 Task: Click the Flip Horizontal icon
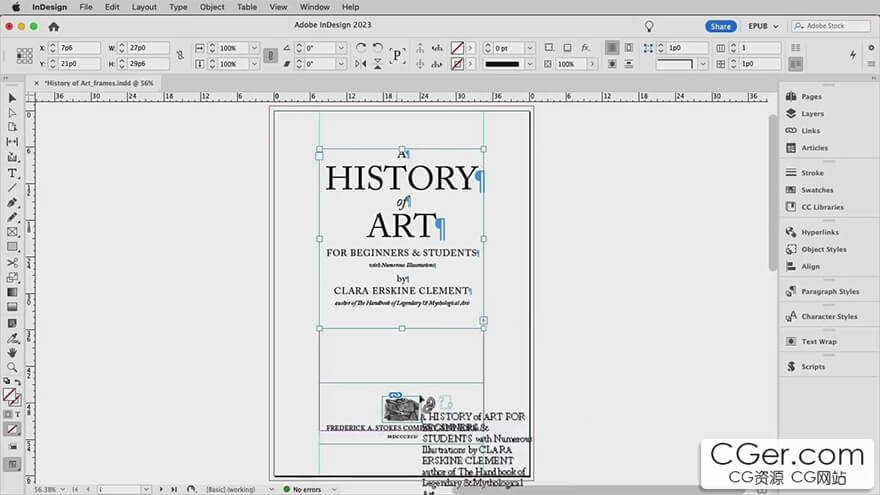pyautogui.click(x=361, y=64)
